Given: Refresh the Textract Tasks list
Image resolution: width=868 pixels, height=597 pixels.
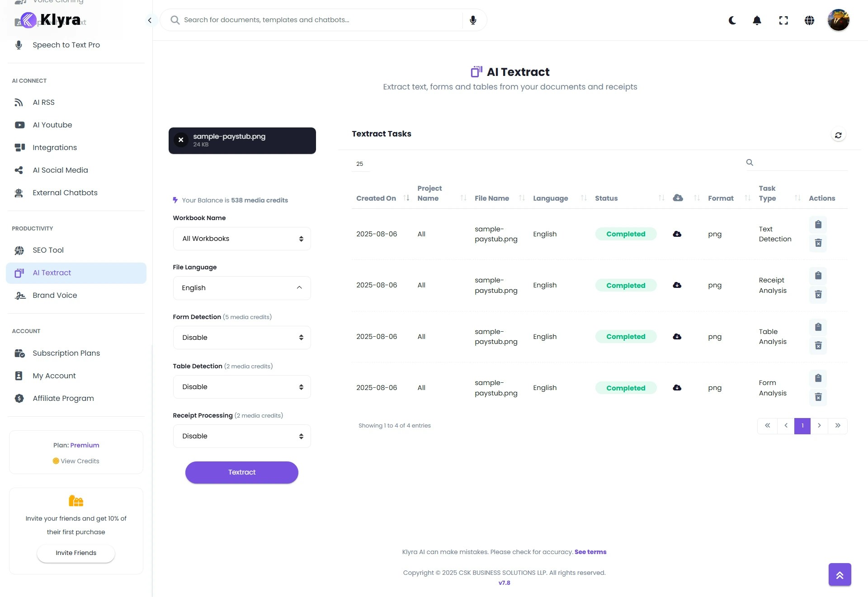Looking at the screenshot, I should pos(839,135).
